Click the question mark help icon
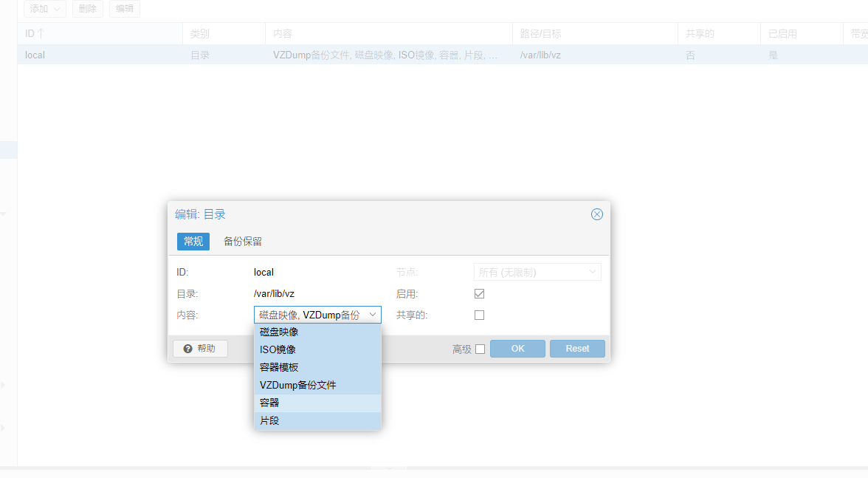The height and width of the screenshot is (478, 868). 188,349
